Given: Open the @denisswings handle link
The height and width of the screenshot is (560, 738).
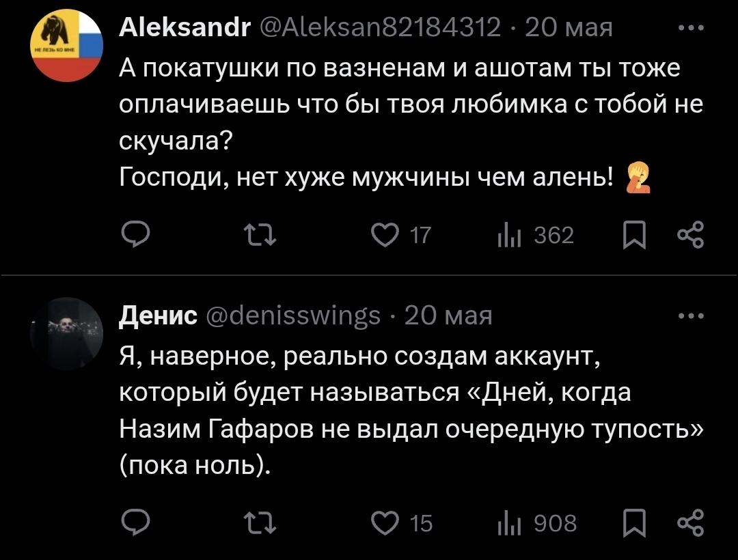Looking at the screenshot, I should [x=292, y=316].
